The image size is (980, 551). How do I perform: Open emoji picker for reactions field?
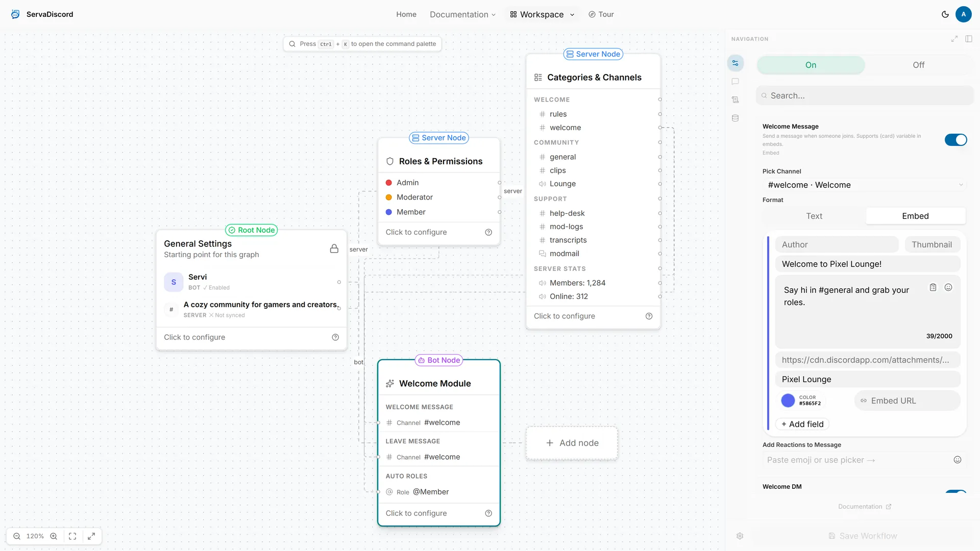tap(957, 460)
